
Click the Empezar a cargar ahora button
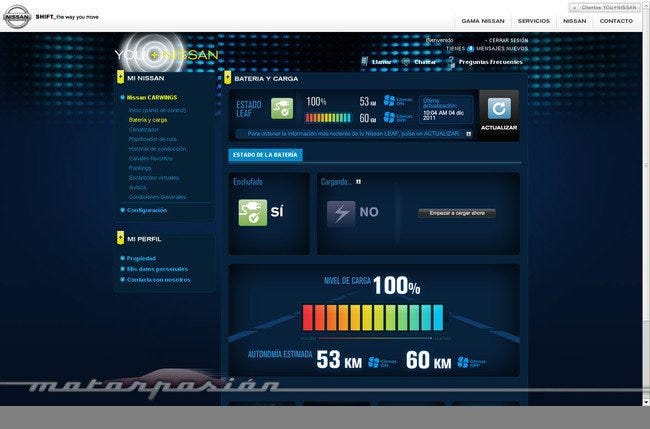pos(457,213)
